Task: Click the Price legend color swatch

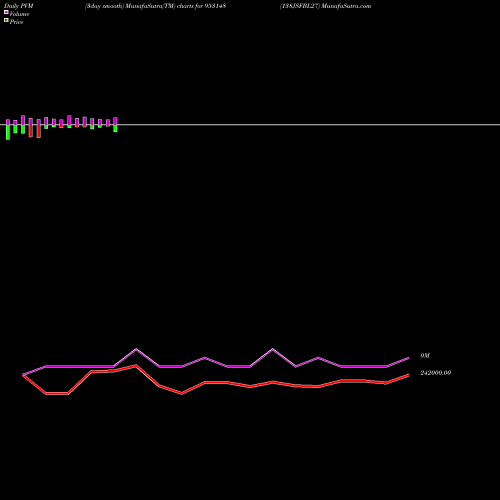Action: [x=6, y=20]
